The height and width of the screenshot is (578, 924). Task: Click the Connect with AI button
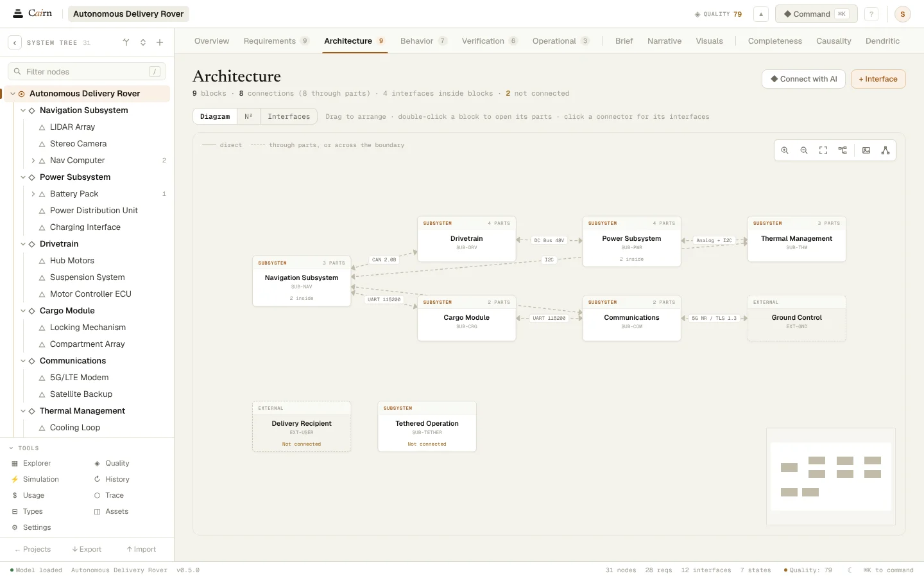[x=803, y=79]
